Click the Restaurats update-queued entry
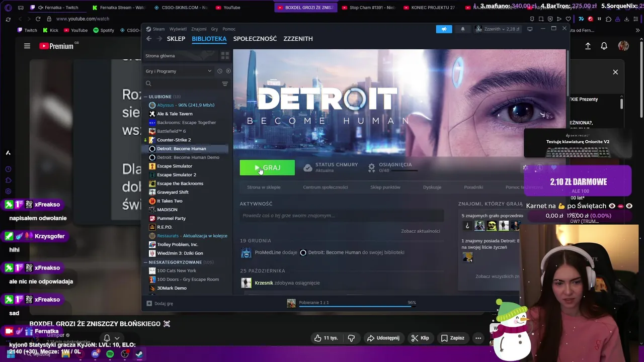 (x=192, y=236)
